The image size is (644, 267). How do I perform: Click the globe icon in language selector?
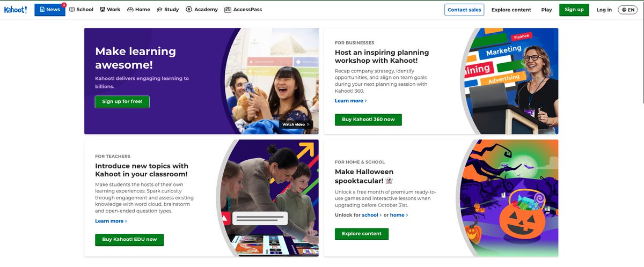(624, 10)
